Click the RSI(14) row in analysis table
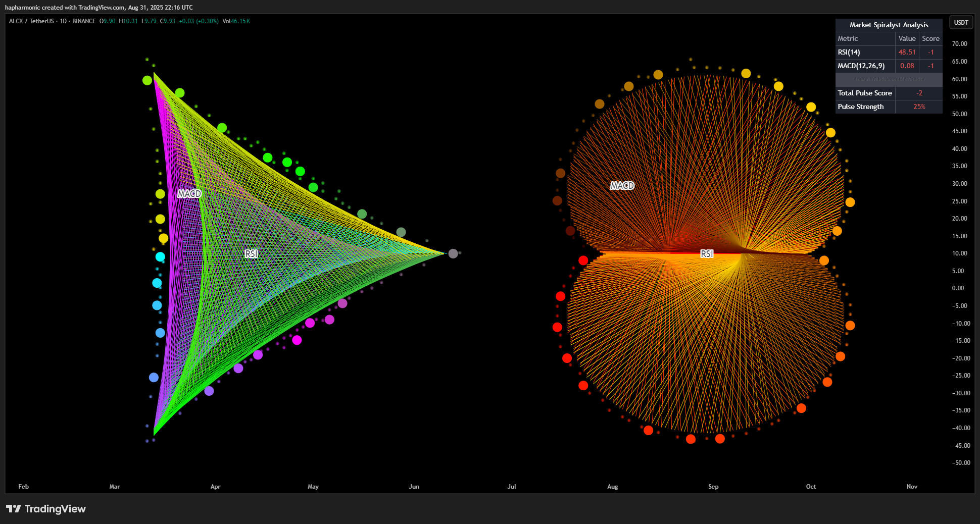The image size is (980, 524). (x=889, y=52)
